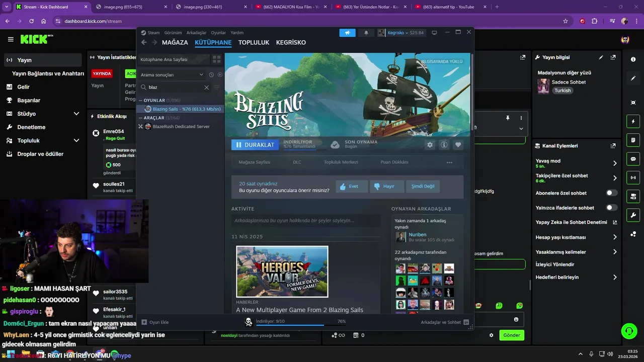Open Steam notifications bell
The width and height of the screenshot is (644, 362).
tap(366, 33)
